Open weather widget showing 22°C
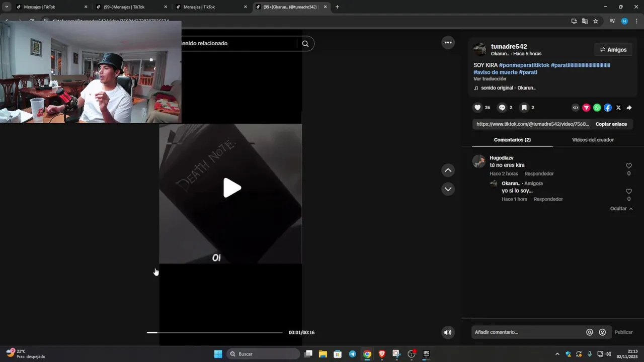The image size is (644, 362). 26,354
